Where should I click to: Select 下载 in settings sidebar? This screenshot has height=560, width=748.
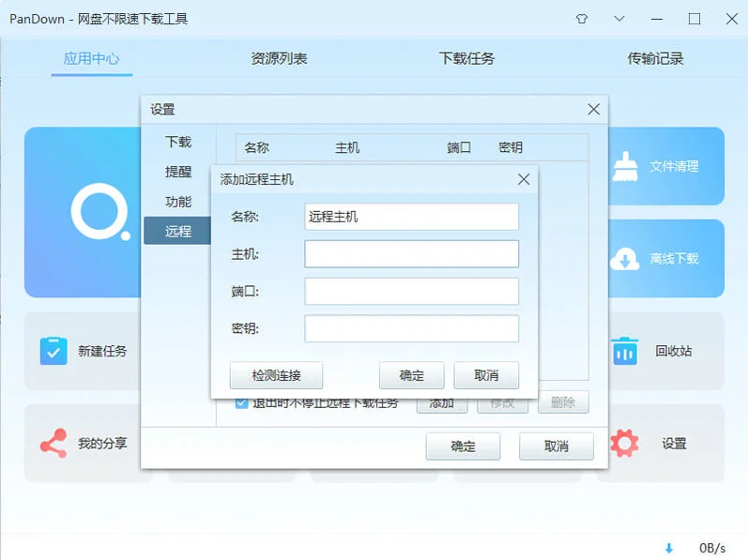(178, 142)
